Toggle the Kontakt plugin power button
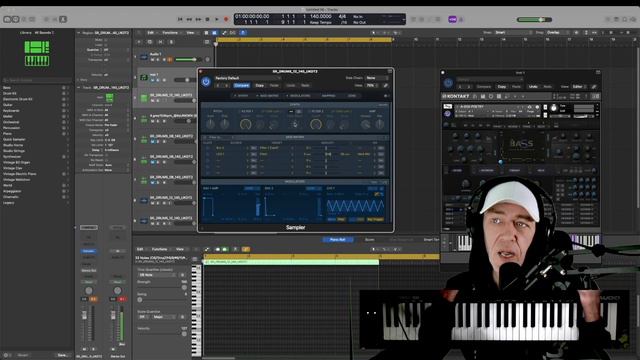640x360 pixels. (x=448, y=83)
